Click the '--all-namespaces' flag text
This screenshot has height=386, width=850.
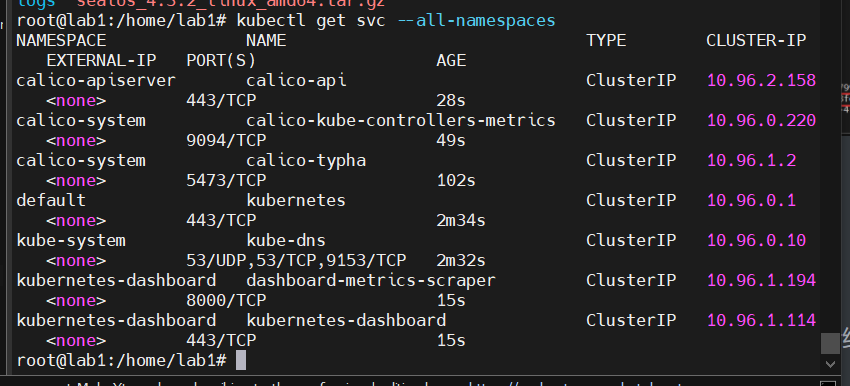[476, 21]
